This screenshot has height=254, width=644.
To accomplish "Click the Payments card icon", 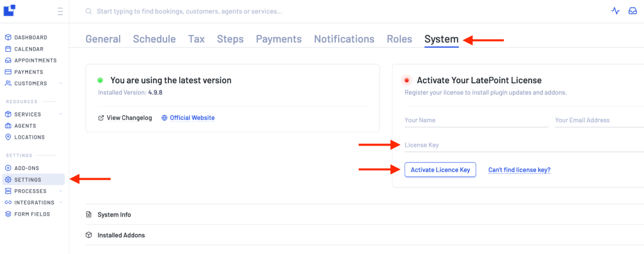I will coord(8,72).
